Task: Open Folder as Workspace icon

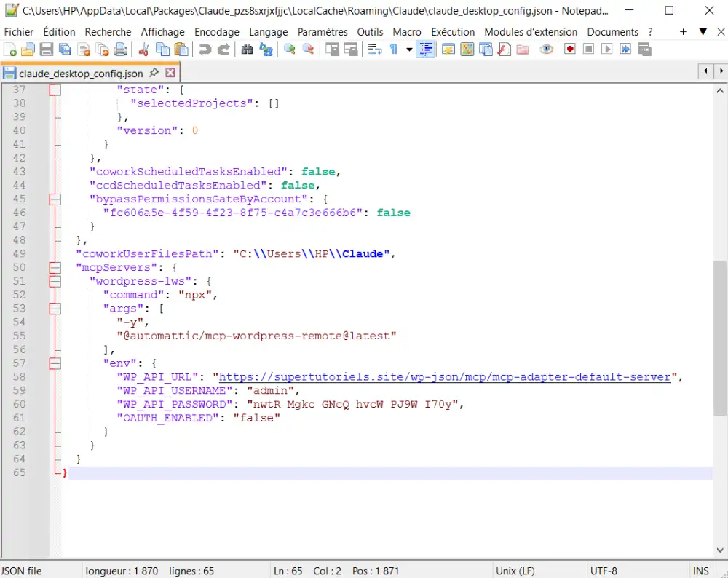Action: (x=523, y=50)
